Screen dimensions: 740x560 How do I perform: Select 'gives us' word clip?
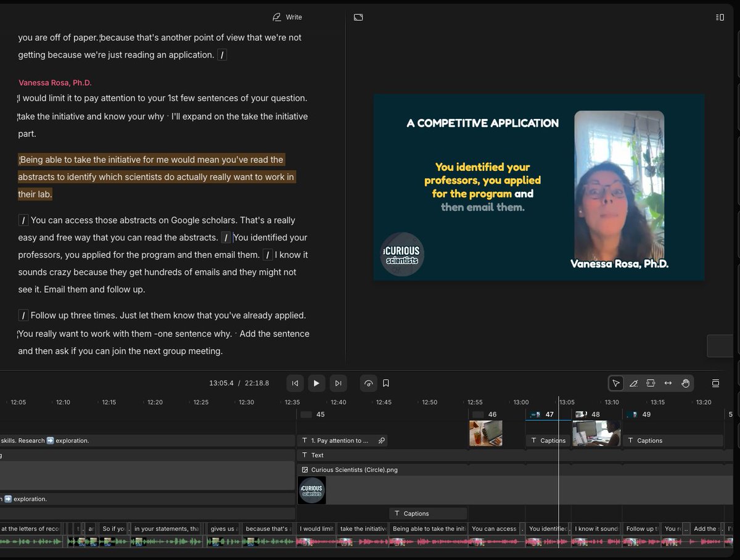pos(223,529)
